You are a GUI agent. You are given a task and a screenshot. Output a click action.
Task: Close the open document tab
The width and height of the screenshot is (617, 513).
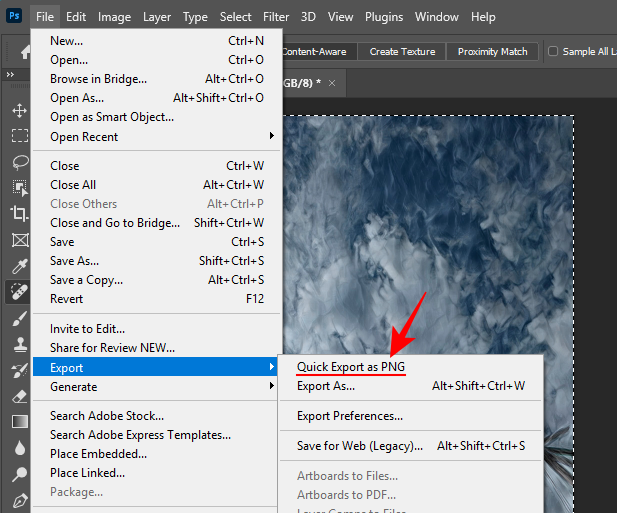pyautogui.click(x=332, y=83)
